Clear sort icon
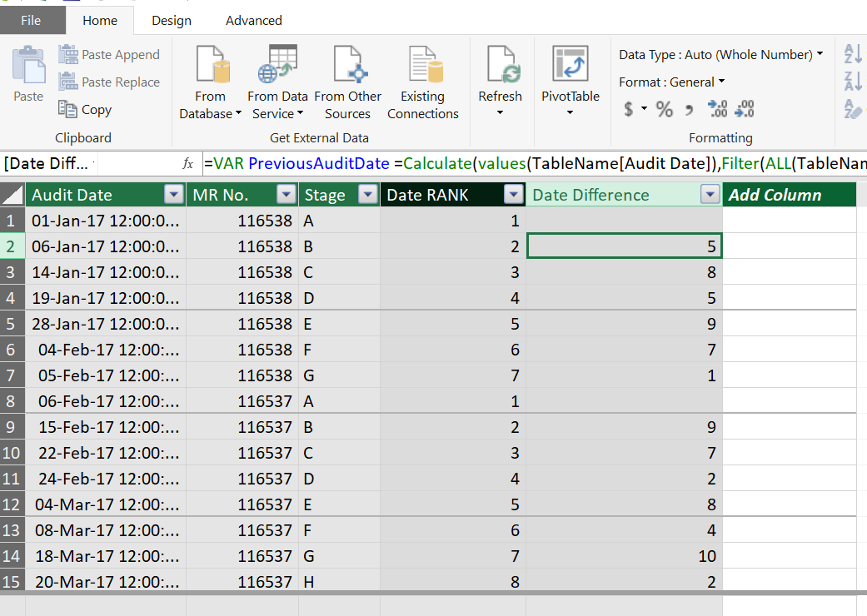The height and width of the screenshot is (616, 867). [x=853, y=109]
